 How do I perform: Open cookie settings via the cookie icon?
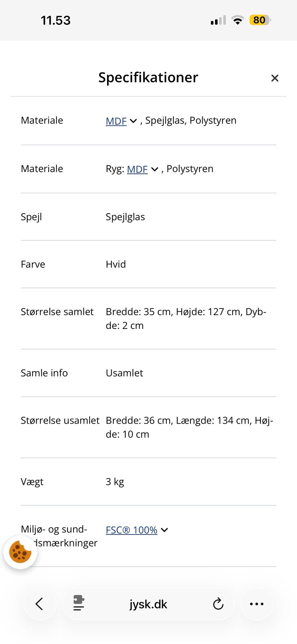pyautogui.click(x=20, y=552)
